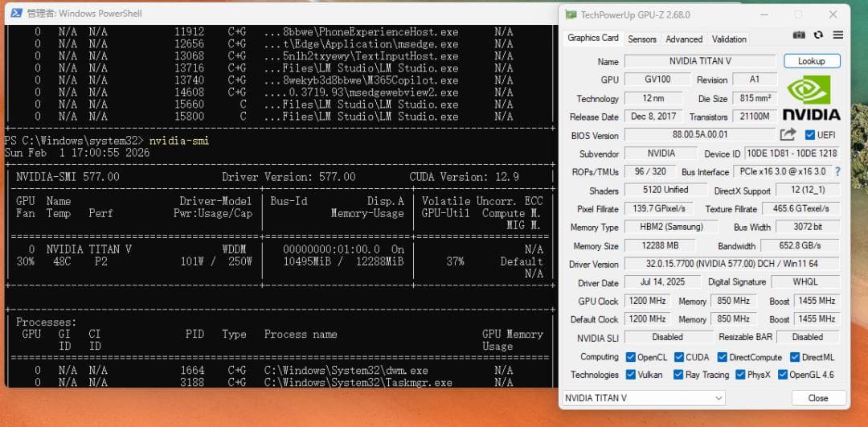868x427 pixels.
Task: Click the GPU-Z screenshot camera icon
Action: click(799, 35)
